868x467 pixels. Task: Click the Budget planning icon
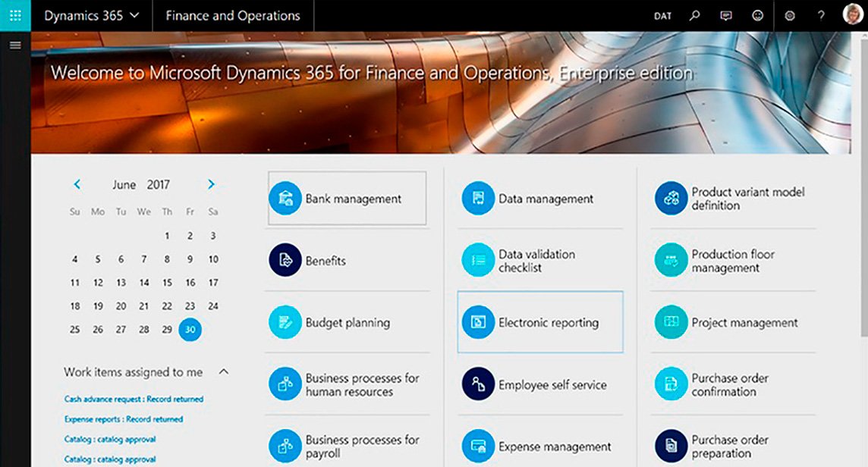pyautogui.click(x=285, y=322)
